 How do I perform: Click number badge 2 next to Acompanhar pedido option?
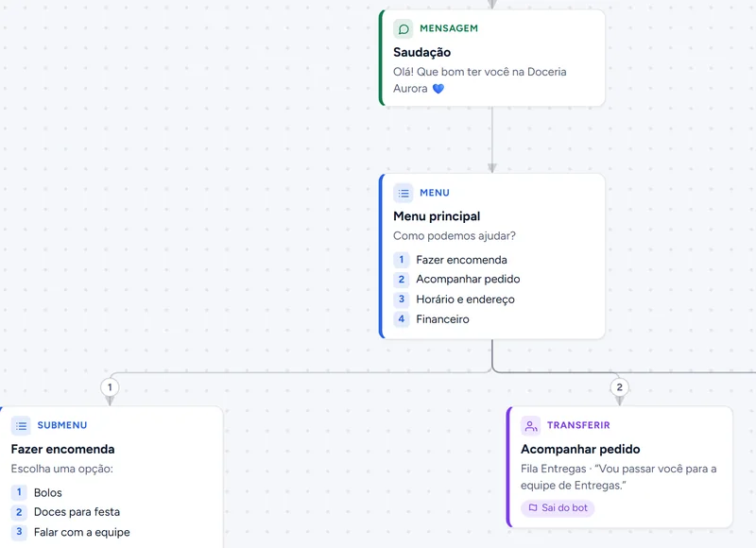[401, 280]
